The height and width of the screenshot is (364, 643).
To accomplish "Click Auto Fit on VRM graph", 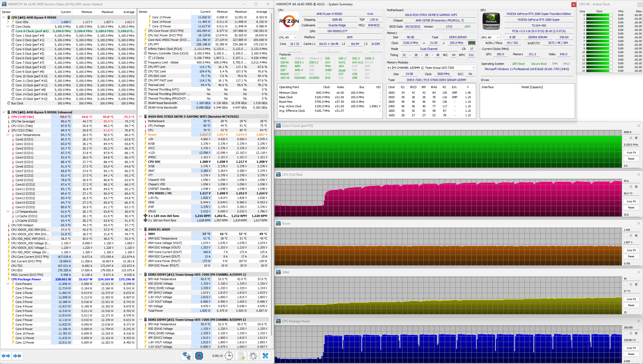I will (x=631, y=299).
